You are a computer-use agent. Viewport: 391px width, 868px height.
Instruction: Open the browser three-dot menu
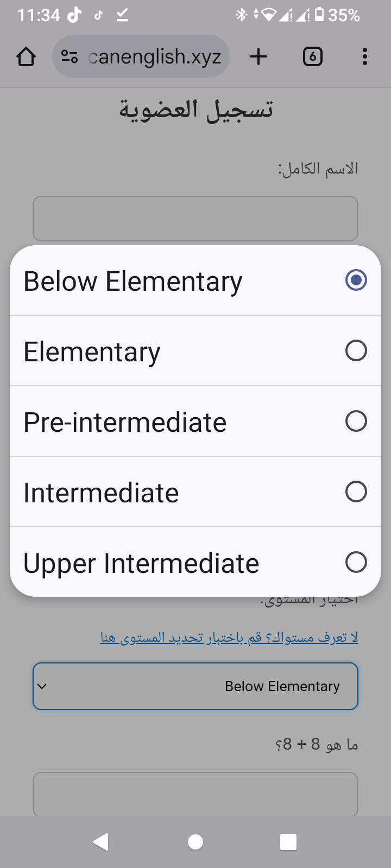364,56
